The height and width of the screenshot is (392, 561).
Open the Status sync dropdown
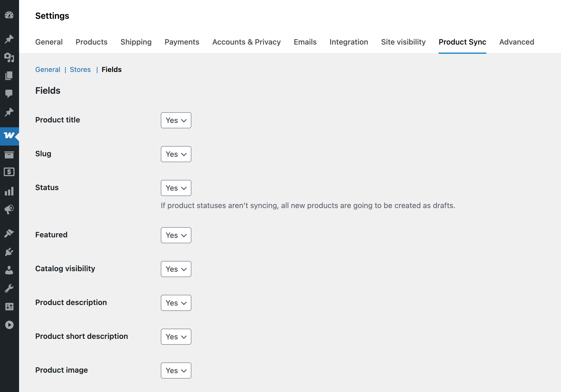click(x=176, y=188)
